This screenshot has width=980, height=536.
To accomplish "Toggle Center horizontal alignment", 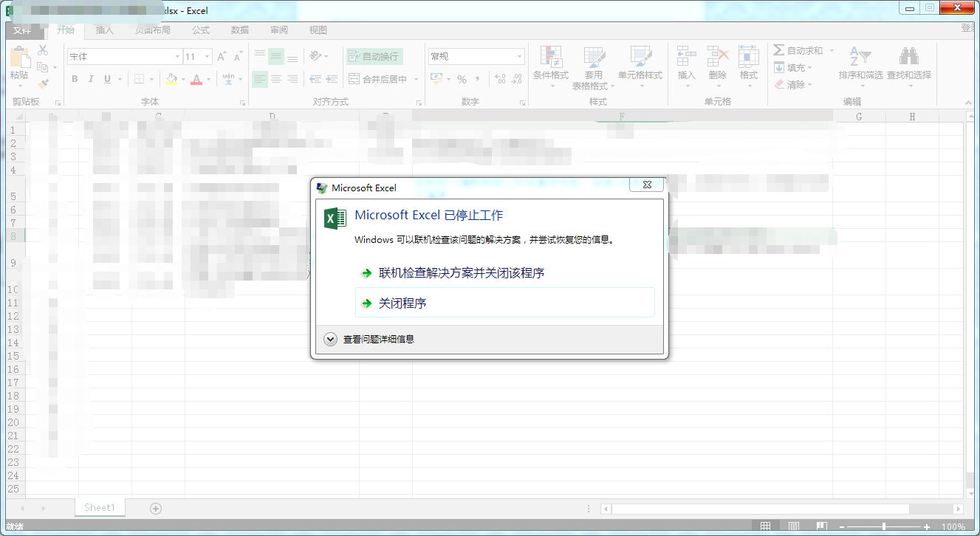I will (x=276, y=79).
